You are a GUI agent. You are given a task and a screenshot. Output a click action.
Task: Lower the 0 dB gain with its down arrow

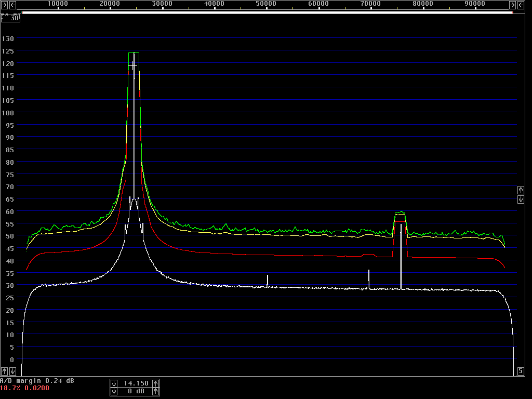click(114, 392)
